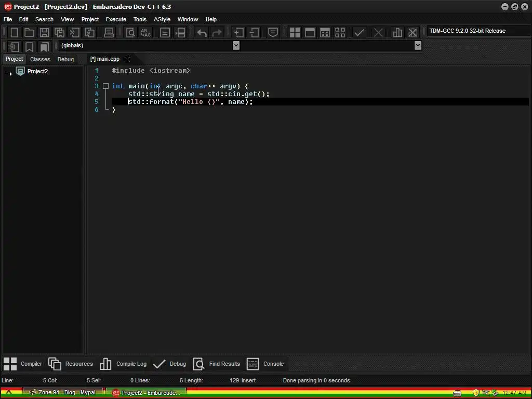Switch to the Debug tab in the left panel
The height and width of the screenshot is (399, 532).
coord(65,59)
